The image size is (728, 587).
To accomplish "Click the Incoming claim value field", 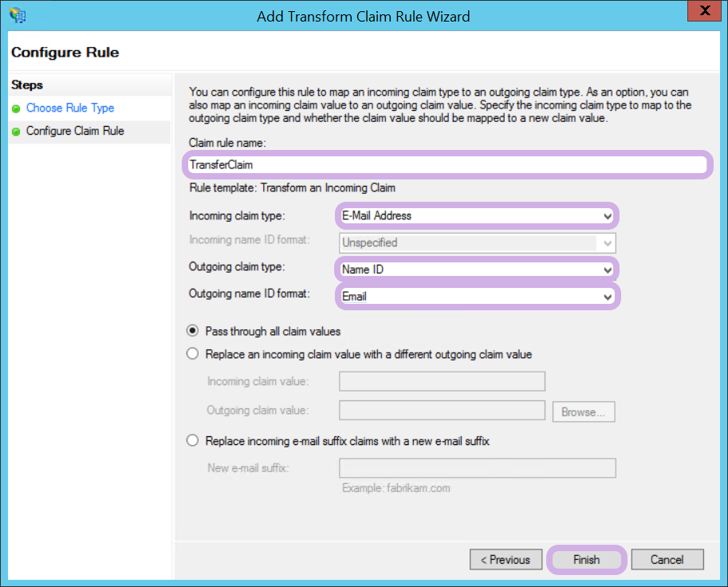I will coord(442,381).
